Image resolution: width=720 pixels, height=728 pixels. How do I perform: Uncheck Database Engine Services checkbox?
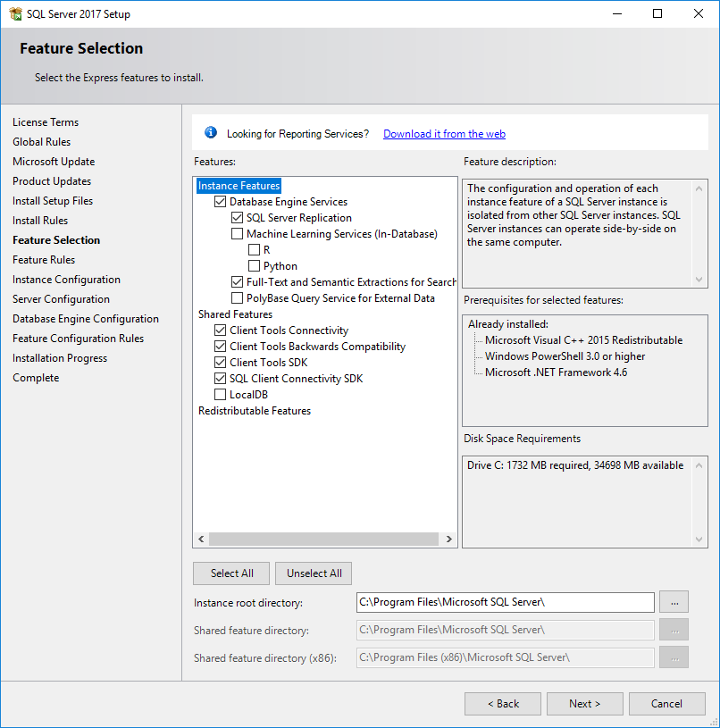coord(221,202)
